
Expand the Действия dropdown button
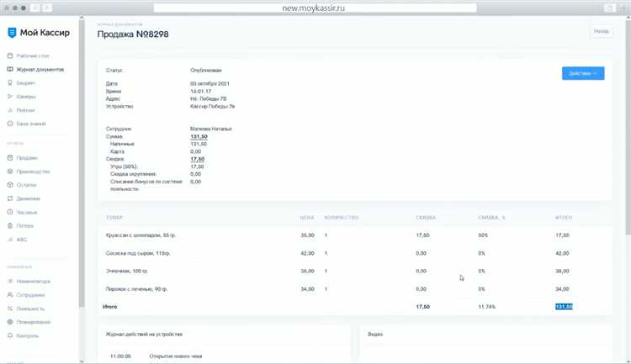coord(582,73)
